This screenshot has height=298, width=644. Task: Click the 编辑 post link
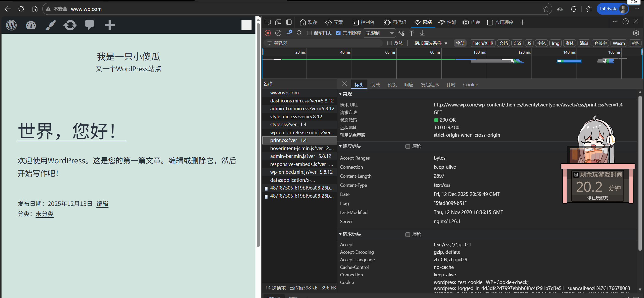(x=102, y=204)
